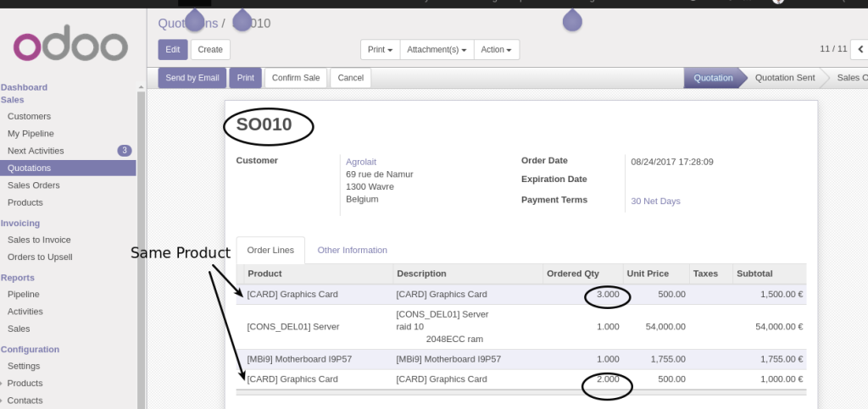Click the Odoo logo
The width and height of the screenshot is (868, 409).
(70, 47)
